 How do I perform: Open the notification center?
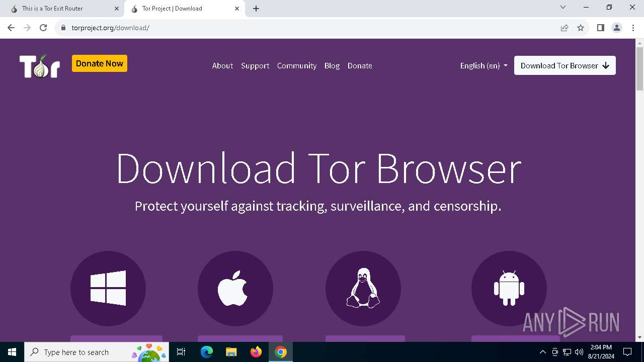point(627,352)
